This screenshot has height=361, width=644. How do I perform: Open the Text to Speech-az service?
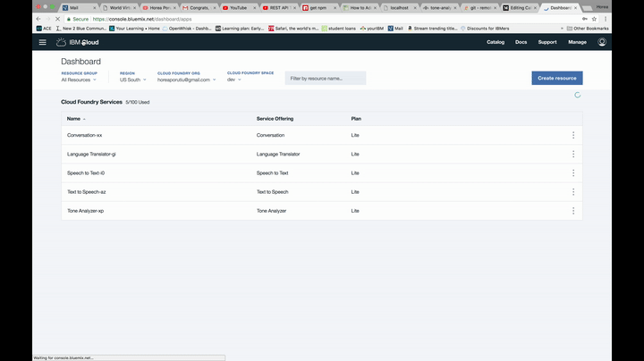(x=86, y=191)
